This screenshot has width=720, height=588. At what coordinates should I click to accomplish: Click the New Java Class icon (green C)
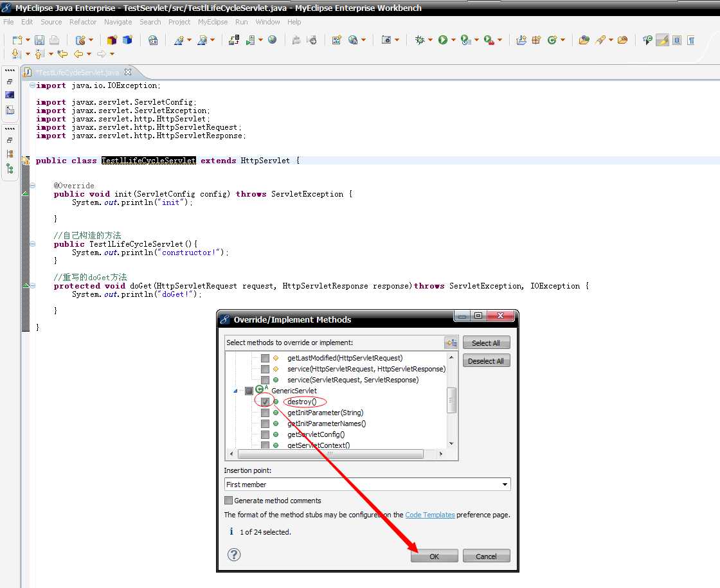pyautogui.click(x=552, y=40)
